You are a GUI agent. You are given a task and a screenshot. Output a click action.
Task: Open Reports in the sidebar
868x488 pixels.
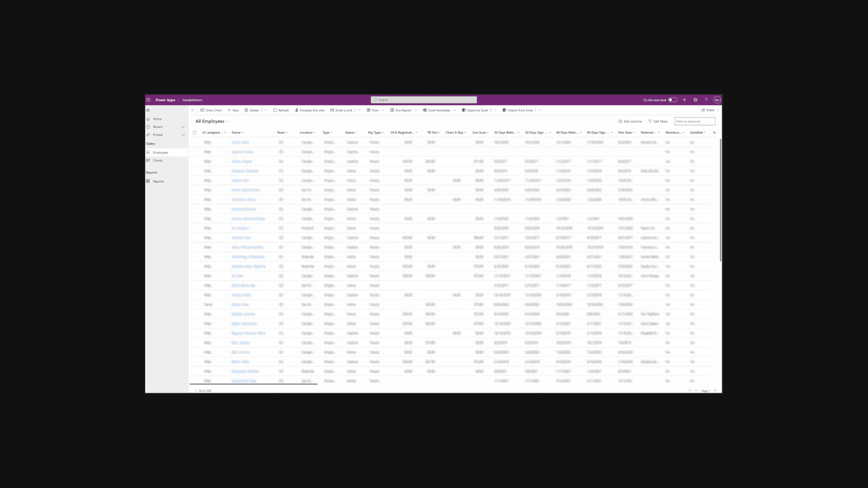[x=158, y=182]
